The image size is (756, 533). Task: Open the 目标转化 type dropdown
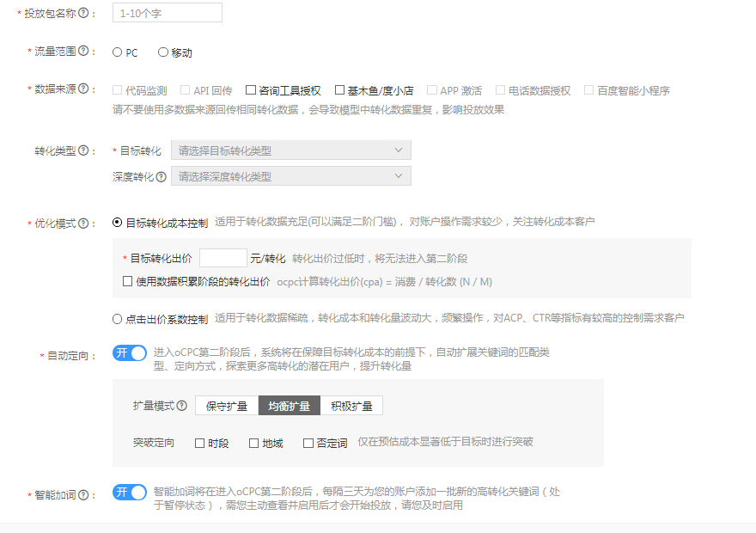coord(290,150)
